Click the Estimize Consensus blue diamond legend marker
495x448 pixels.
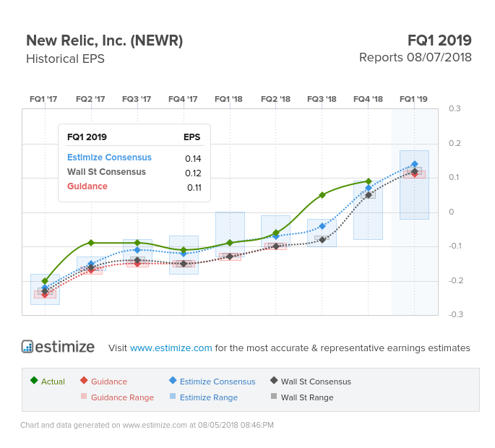[173, 380]
